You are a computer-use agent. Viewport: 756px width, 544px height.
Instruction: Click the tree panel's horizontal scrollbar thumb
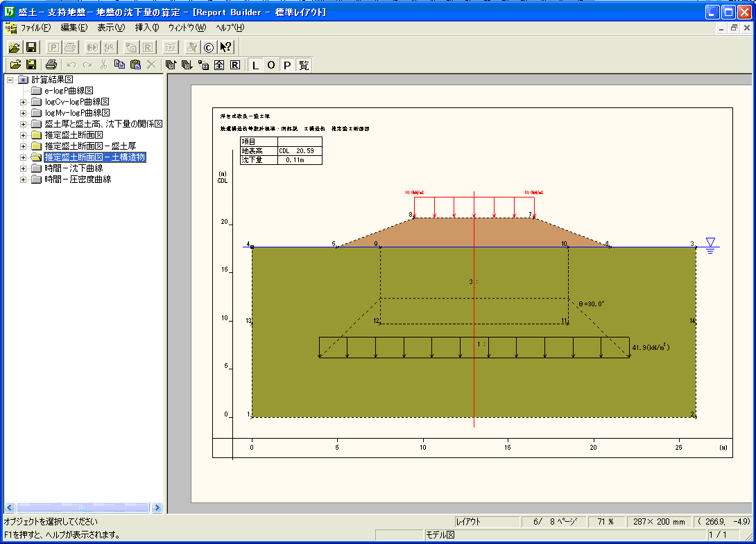pos(81,508)
